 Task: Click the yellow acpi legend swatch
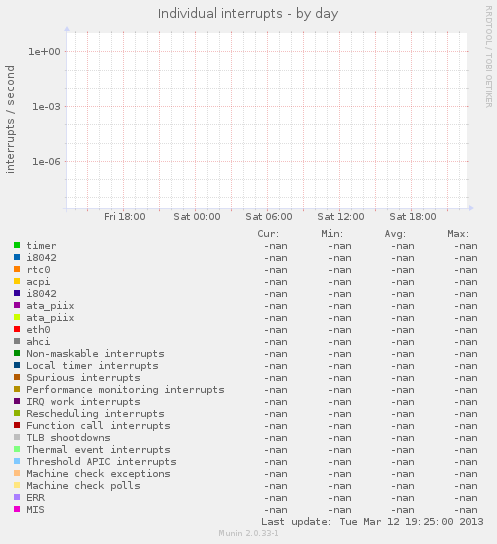click(x=17, y=281)
